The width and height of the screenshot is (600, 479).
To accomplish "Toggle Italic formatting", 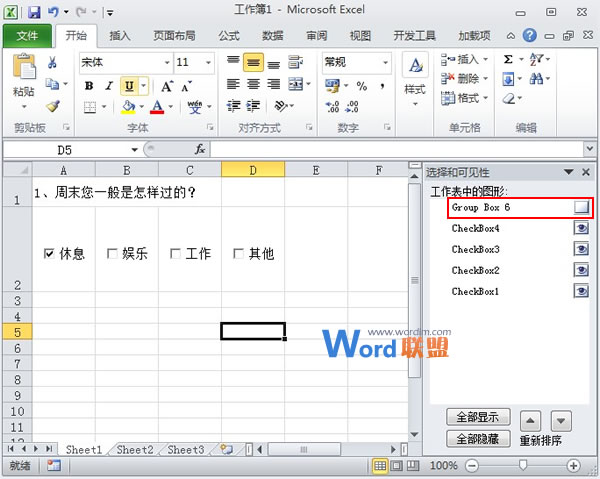I will 108,85.
